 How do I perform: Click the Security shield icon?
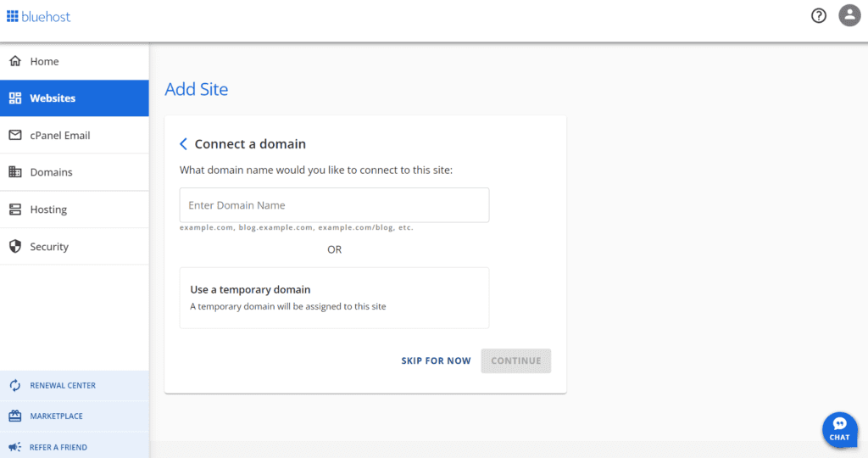15,247
